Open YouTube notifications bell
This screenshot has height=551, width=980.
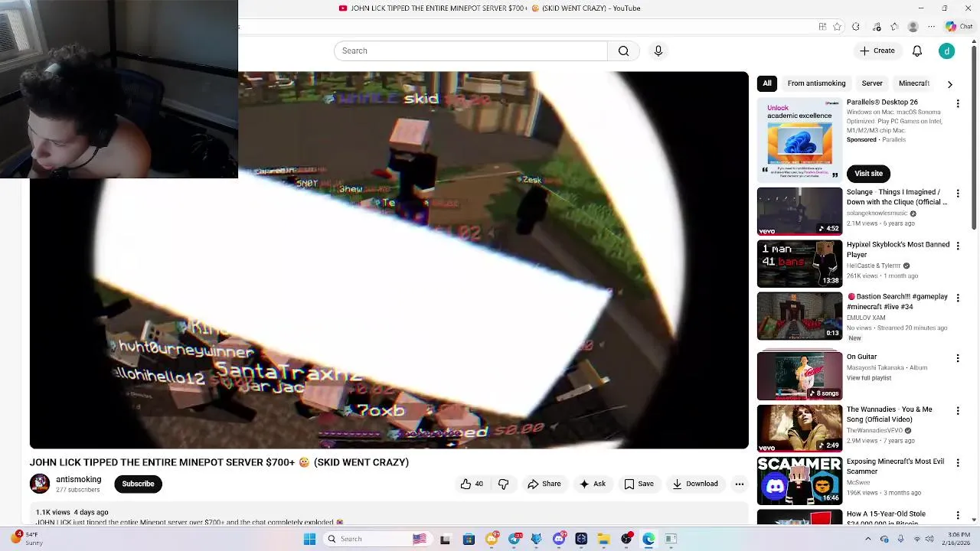(916, 51)
